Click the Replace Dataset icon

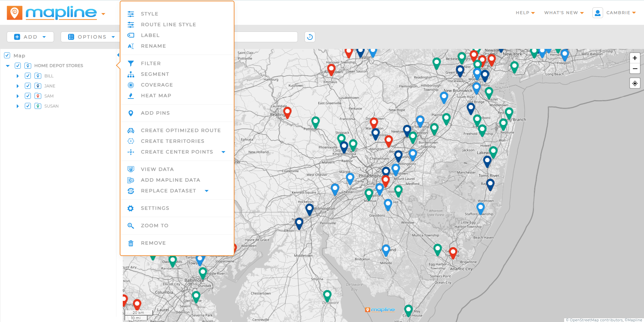point(131,191)
